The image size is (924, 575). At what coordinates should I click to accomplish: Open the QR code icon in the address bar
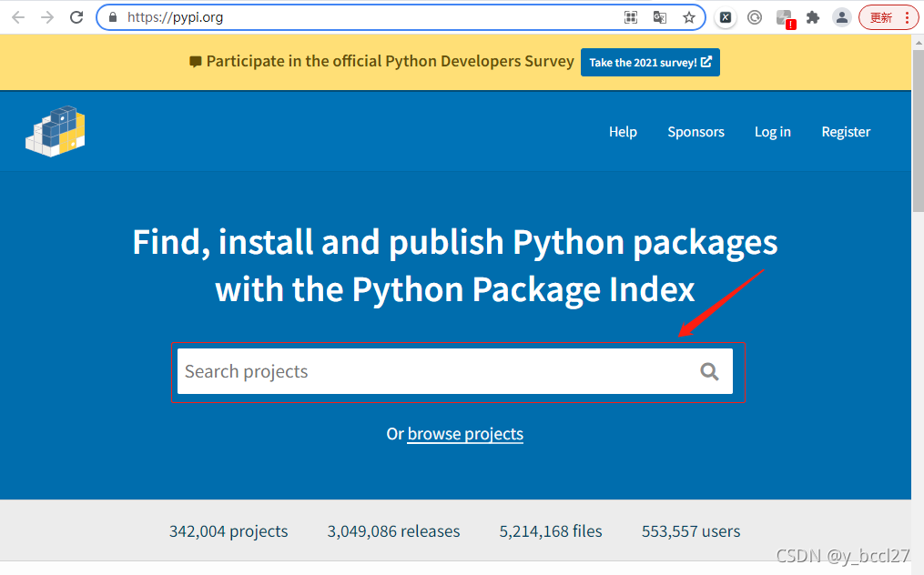click(631, 17)
